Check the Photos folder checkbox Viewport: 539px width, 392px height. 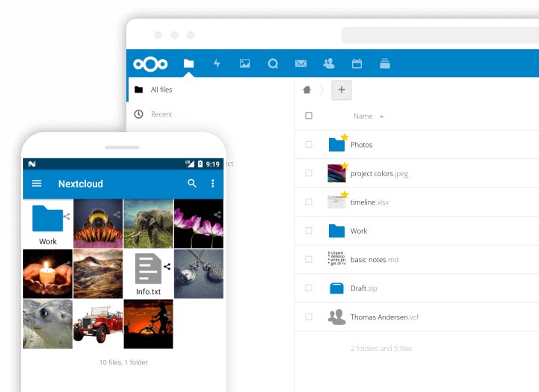(x=309, y=145)
